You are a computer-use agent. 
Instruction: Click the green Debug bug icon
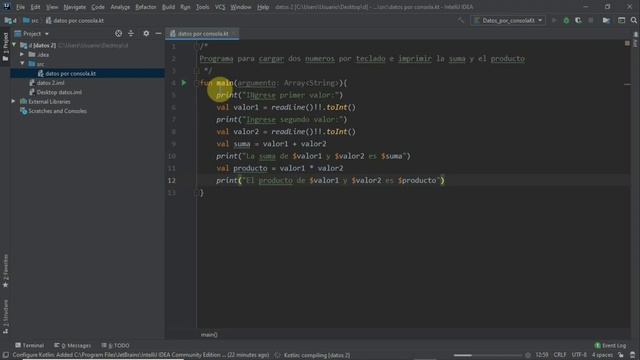(566, 20)
